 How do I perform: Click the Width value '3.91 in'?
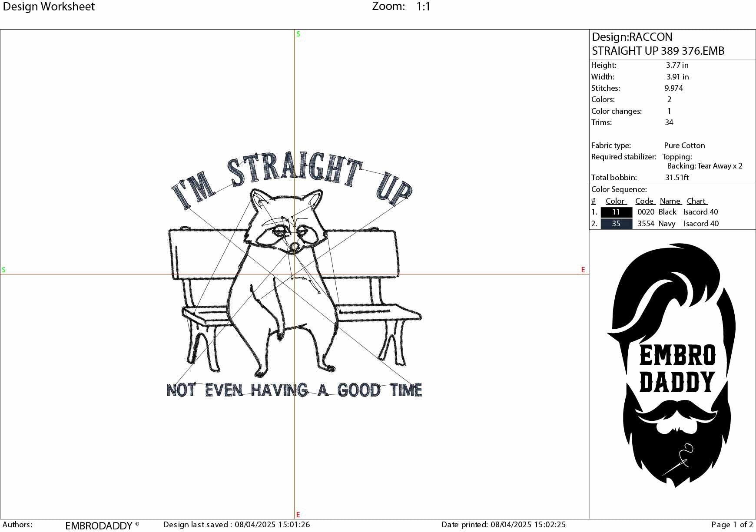[x=677, y=77]
